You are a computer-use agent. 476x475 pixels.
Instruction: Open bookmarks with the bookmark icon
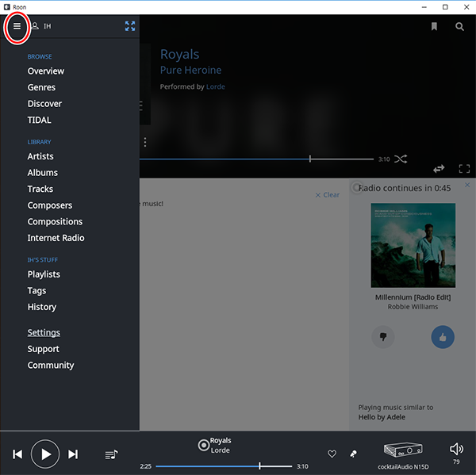point(434,27)
